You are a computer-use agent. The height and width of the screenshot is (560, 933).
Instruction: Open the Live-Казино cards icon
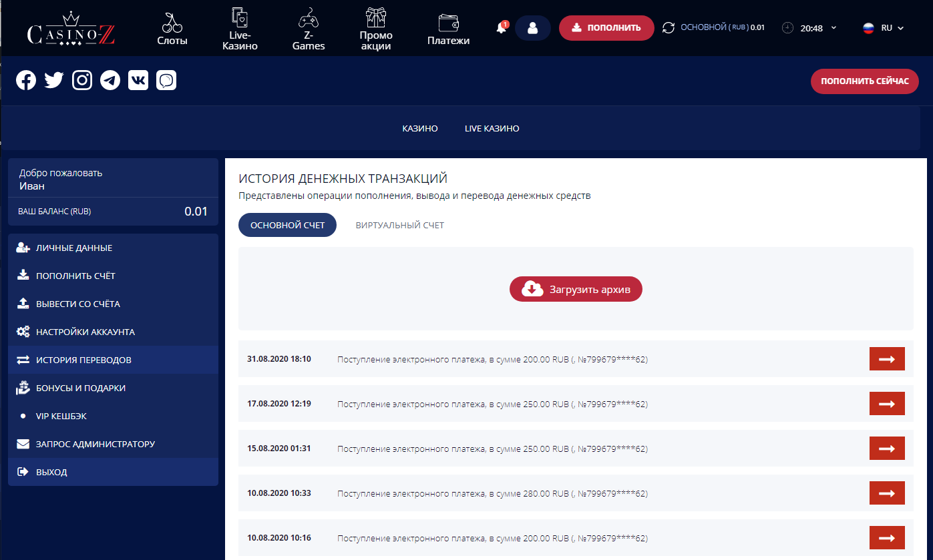(239, 18)
